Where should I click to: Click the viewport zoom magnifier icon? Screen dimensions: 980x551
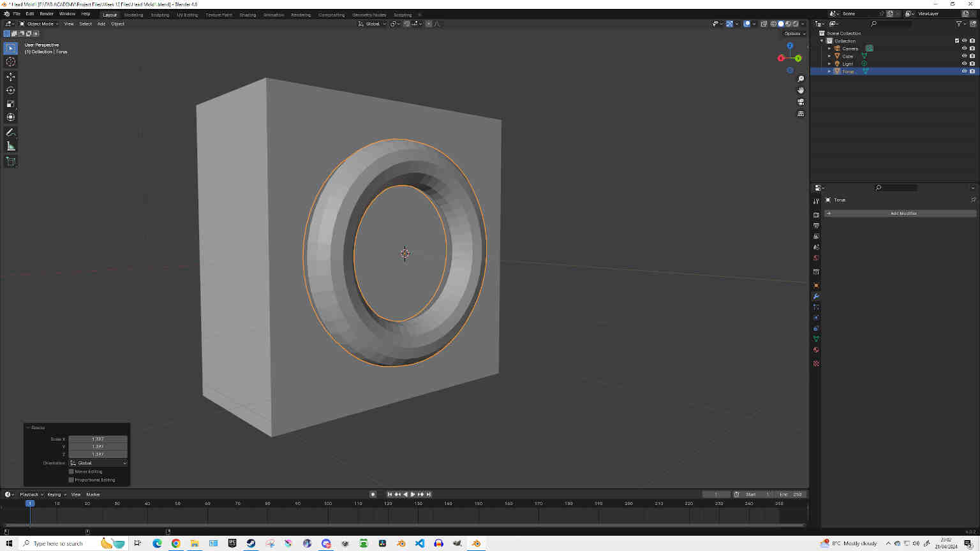point(801,79)
